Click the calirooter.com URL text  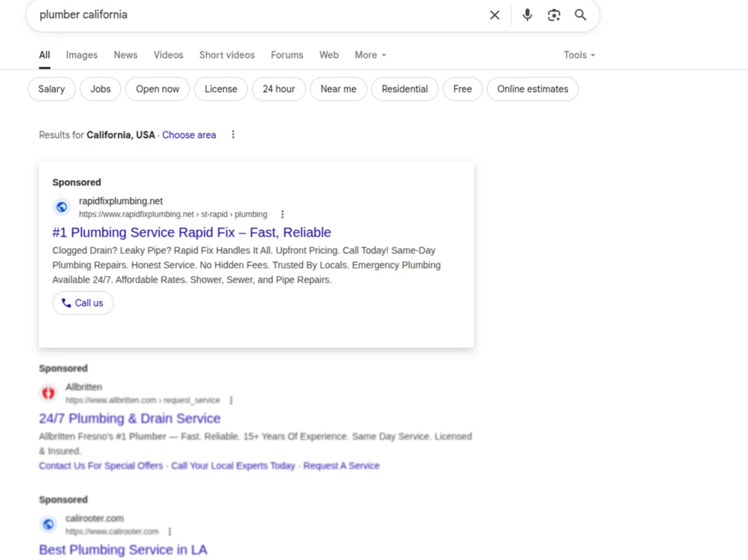tap(112, 532)
